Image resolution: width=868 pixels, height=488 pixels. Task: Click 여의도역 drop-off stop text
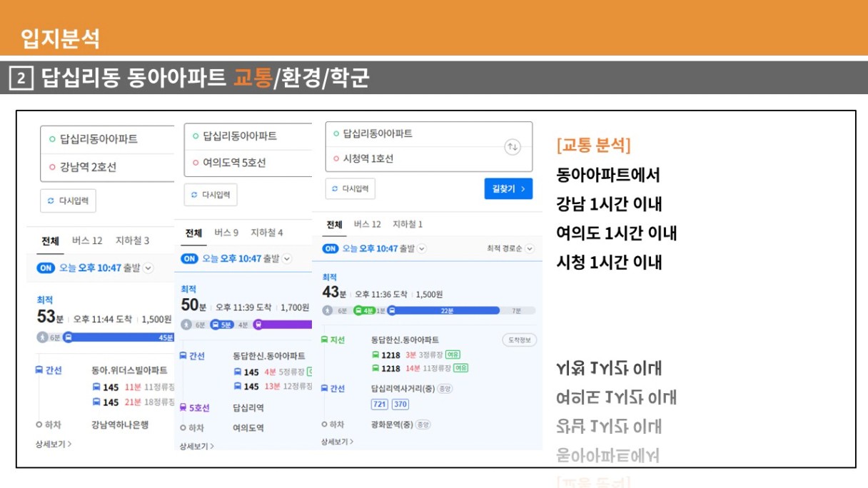[248, 428]
